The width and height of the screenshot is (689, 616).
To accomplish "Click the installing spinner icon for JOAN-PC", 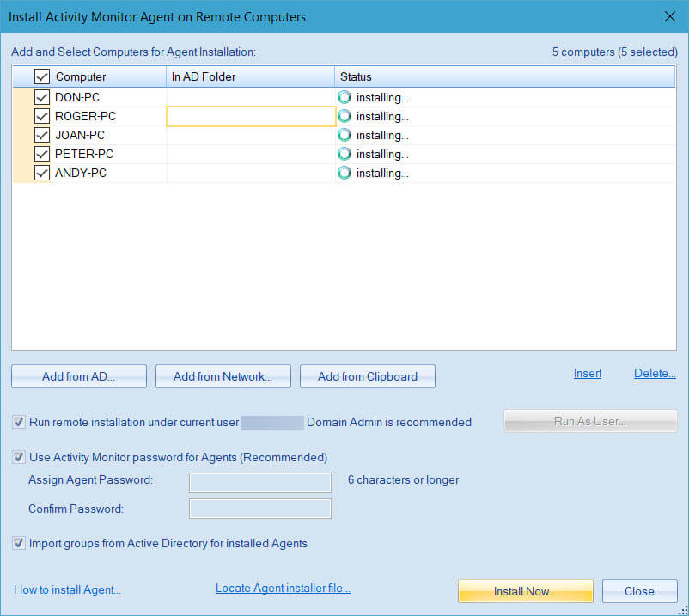I will click(344, 135).
